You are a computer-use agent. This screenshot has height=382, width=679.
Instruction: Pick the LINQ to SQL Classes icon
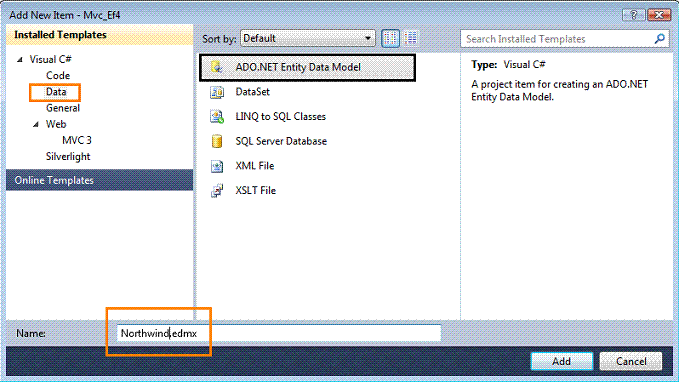[217, 117]
